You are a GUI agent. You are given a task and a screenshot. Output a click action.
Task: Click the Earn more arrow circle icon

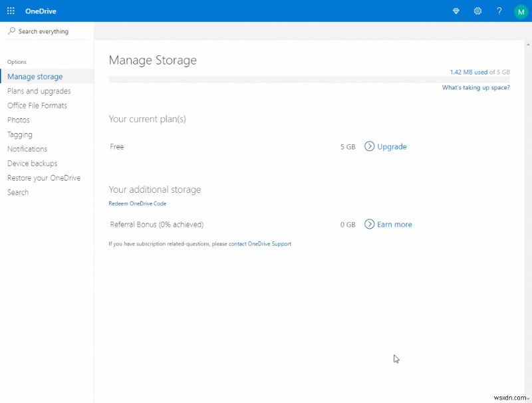click(x=369, y=224)
